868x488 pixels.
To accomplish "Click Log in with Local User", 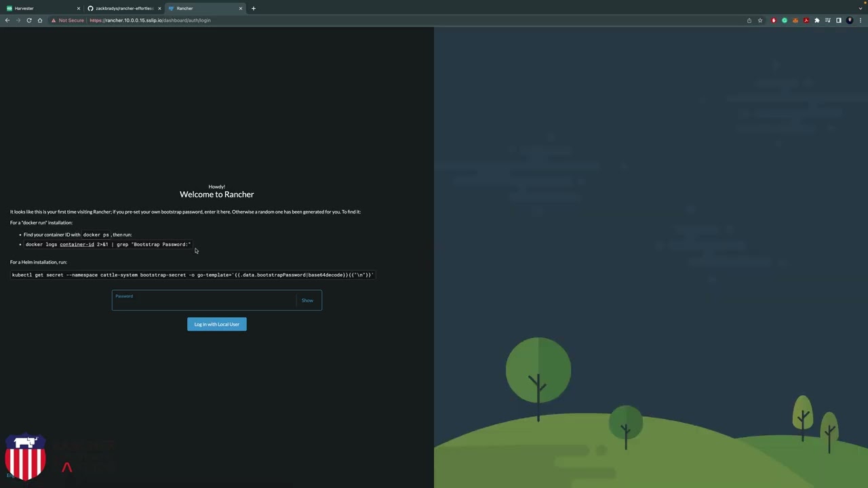I will point(217,324).
